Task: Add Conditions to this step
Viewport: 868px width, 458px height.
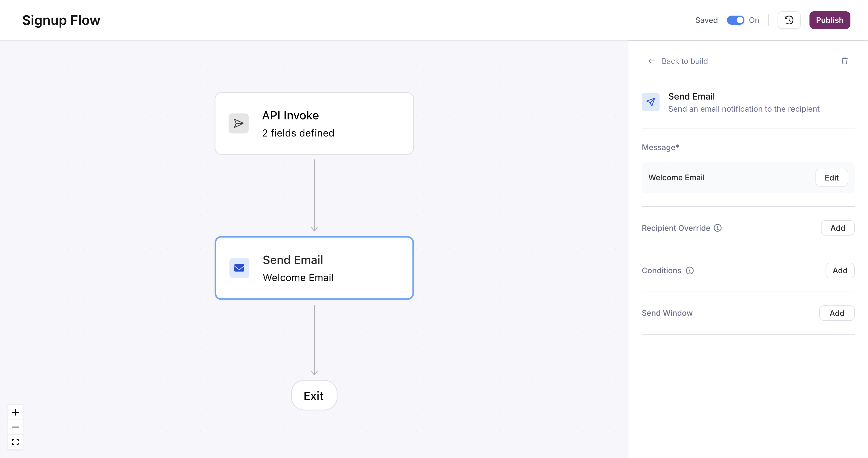Action: click(x=839, y=270)
